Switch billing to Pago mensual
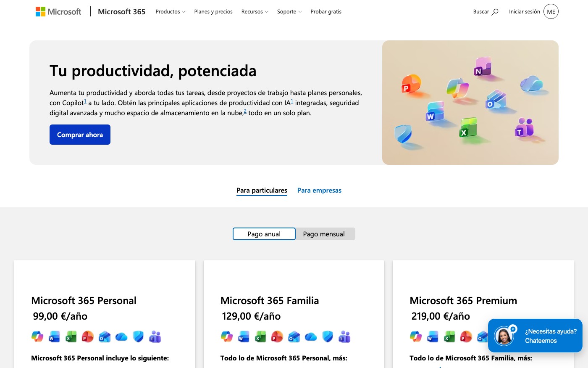 coord(324,234)
